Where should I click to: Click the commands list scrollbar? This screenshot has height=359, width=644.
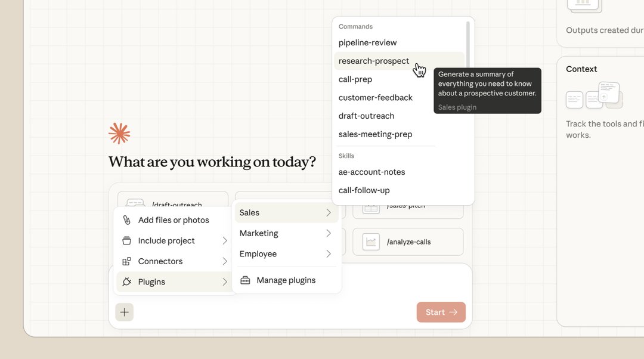[468, 45]
